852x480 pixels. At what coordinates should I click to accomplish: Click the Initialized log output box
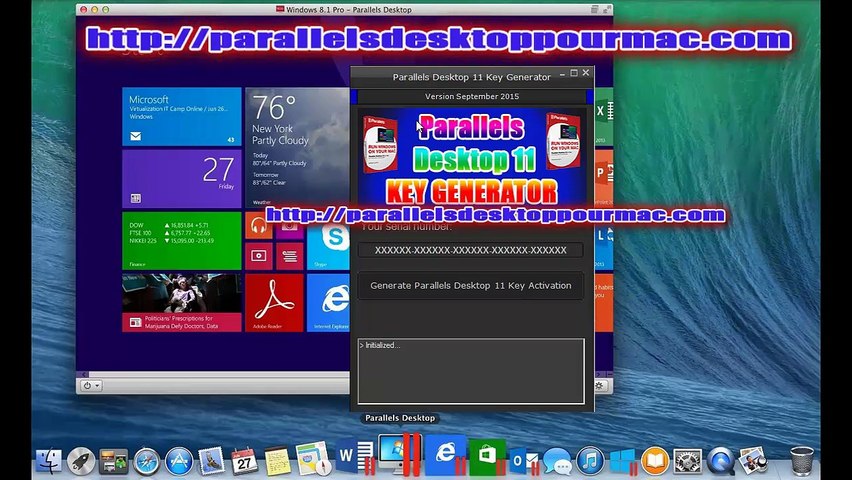click(x=471, y=371)
